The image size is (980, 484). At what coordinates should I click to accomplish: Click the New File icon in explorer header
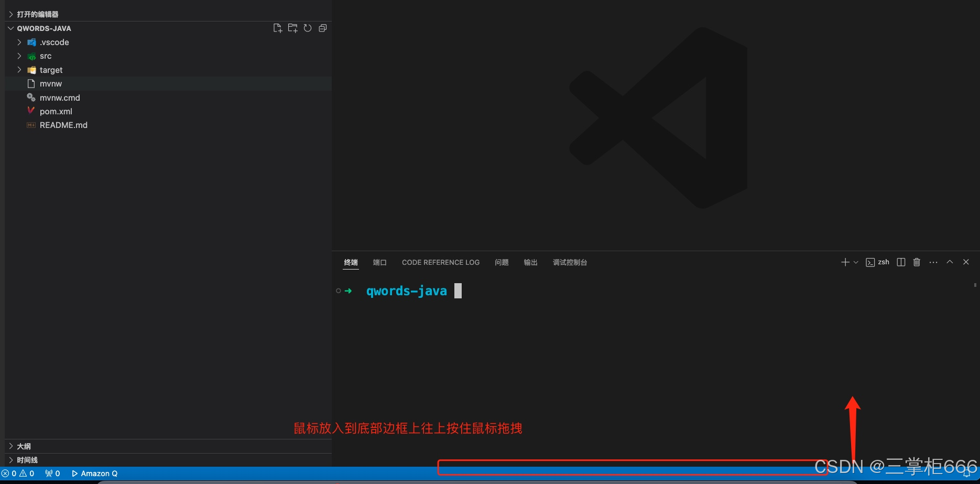click(277, 28)
